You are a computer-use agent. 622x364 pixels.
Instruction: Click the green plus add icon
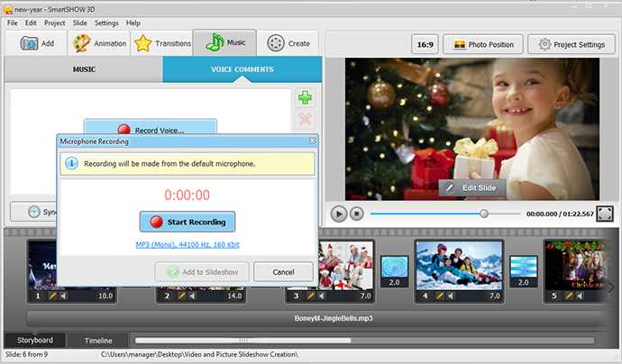(305, 97)
